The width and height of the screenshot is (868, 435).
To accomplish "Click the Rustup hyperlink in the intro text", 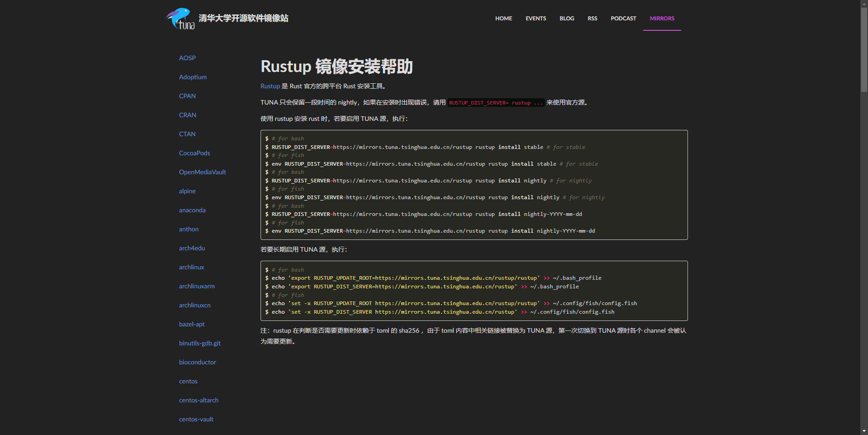I will coord(270,86).
